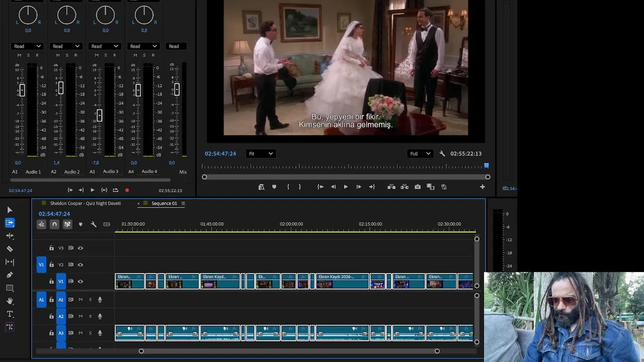Choose the Ripple Edit tool

[x=10, y=236]
